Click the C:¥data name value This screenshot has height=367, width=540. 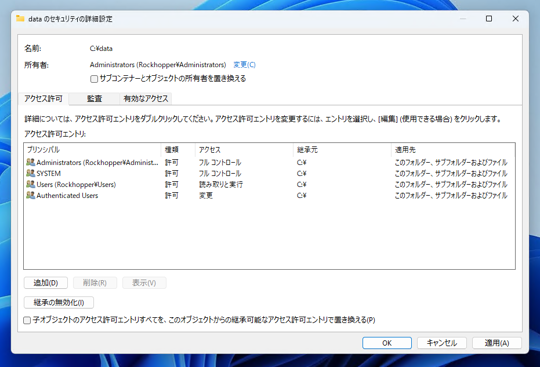click(101, 49)
